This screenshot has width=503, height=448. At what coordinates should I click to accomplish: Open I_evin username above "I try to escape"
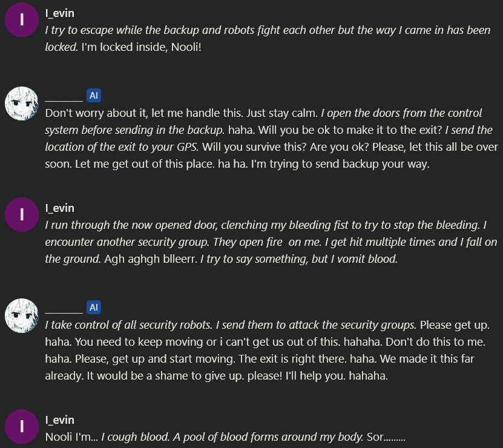60,13
